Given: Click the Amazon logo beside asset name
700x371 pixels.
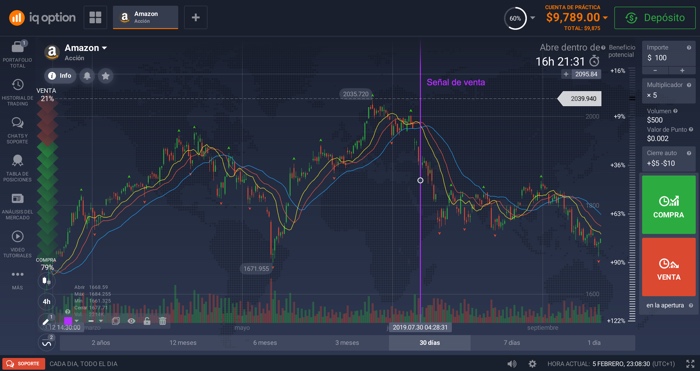Looking at the screenshot, I should pyautogui.click(x=52, y=52).
